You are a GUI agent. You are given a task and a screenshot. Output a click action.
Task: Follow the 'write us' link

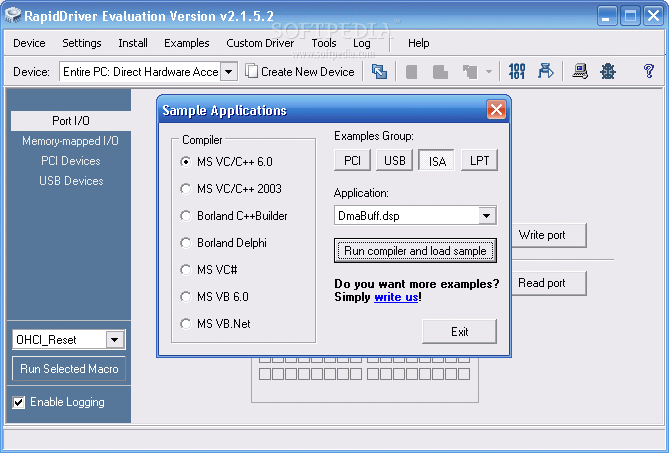pyautogui.click(x=396, y=297)
